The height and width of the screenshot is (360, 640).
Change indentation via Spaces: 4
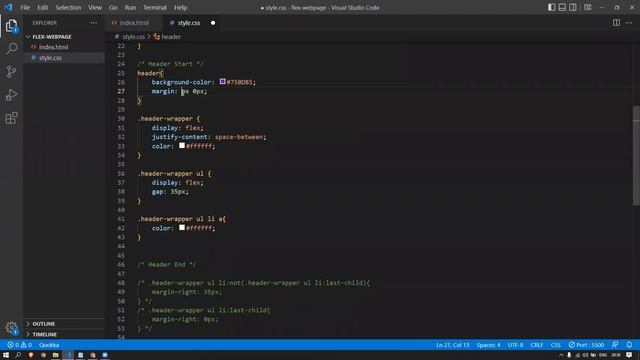[488, 345]
